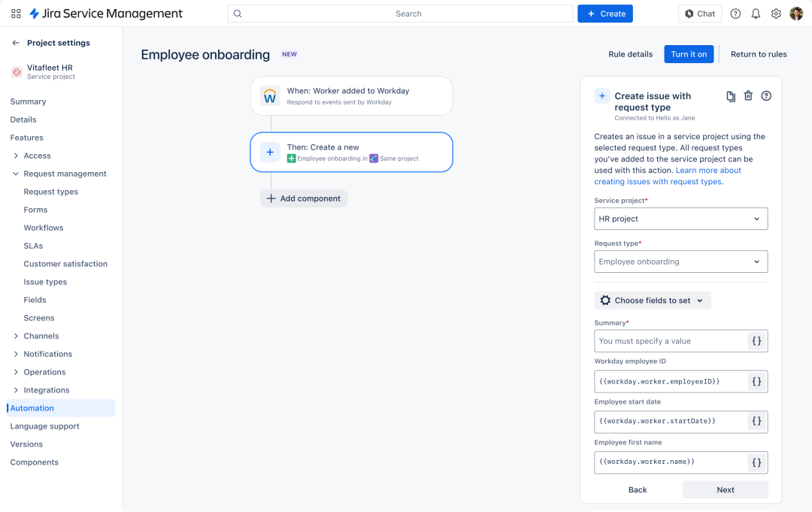Click the back arrow beside Project settings
The image size is (812, 512).
tap(16, 43)
